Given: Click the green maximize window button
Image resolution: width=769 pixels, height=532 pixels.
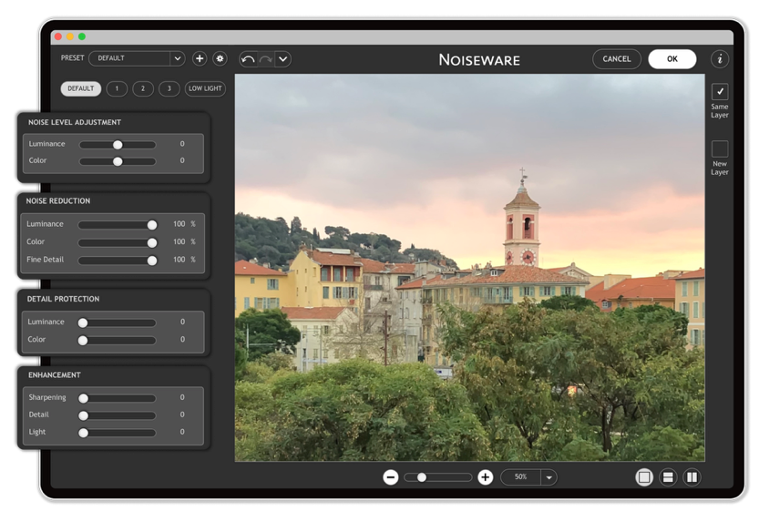Looking at the screenshot, I should 82,36.
